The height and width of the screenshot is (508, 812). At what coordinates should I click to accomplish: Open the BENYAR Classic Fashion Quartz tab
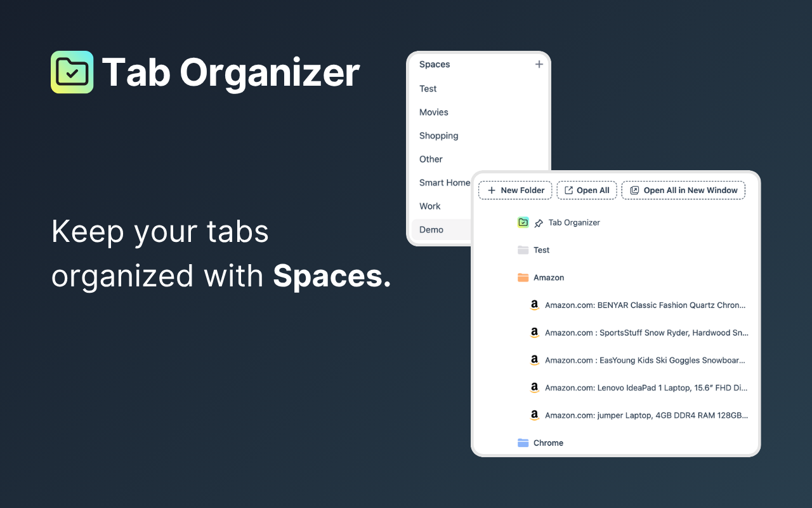646,305
